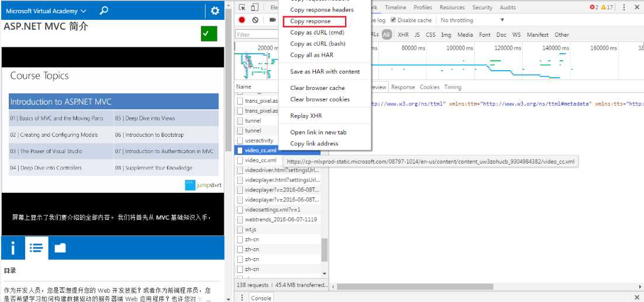Filter requests by Manifest type
This screenshot has width=644, height=302.
click(538, 35)
